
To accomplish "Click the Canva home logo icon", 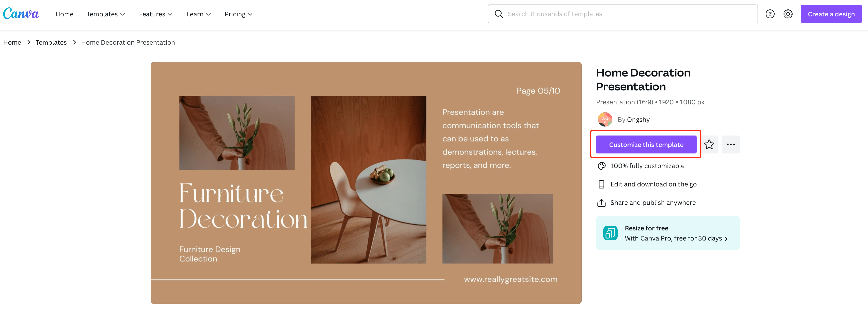I will [x=22, y=13].
